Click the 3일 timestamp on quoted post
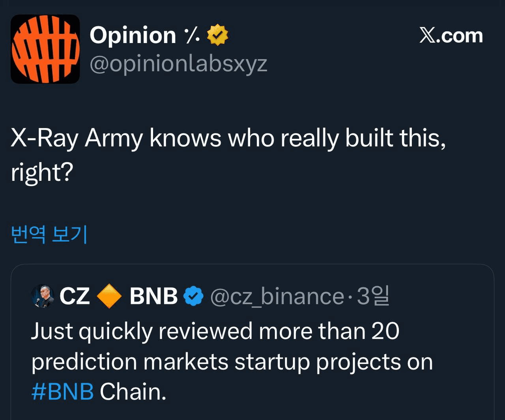The height and width of the screenshot is (420, 505). pos(373,296)
